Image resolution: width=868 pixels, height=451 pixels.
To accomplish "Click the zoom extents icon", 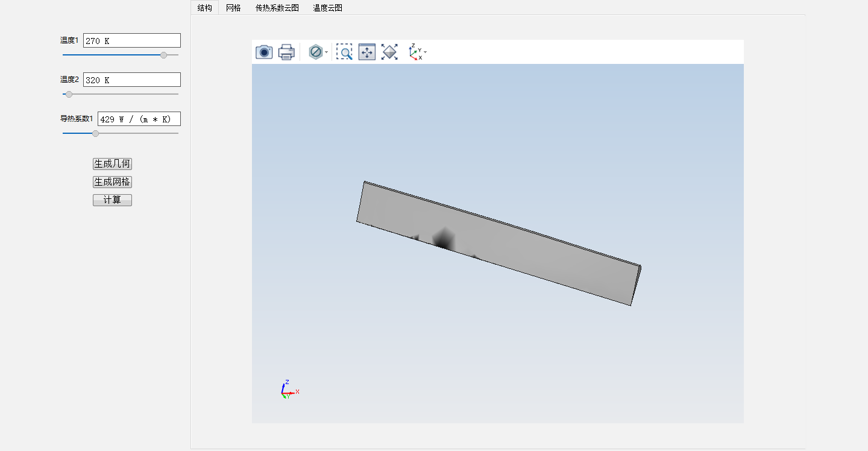I will click(389, 52).
